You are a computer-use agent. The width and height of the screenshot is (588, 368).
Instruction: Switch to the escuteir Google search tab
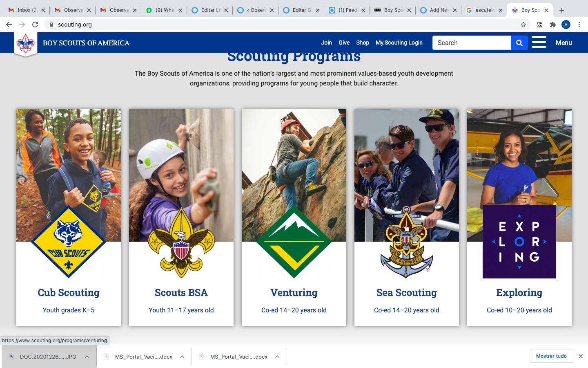click(x=484, y=10)
